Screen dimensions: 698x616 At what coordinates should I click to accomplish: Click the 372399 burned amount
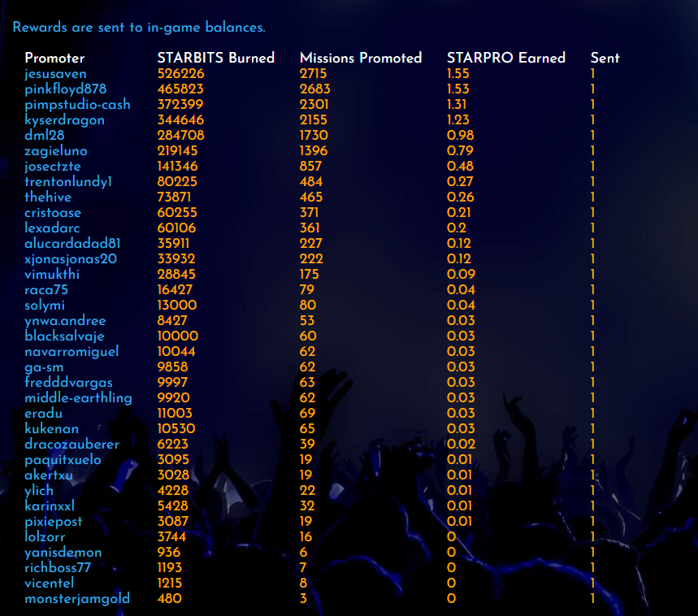point(180,105)
